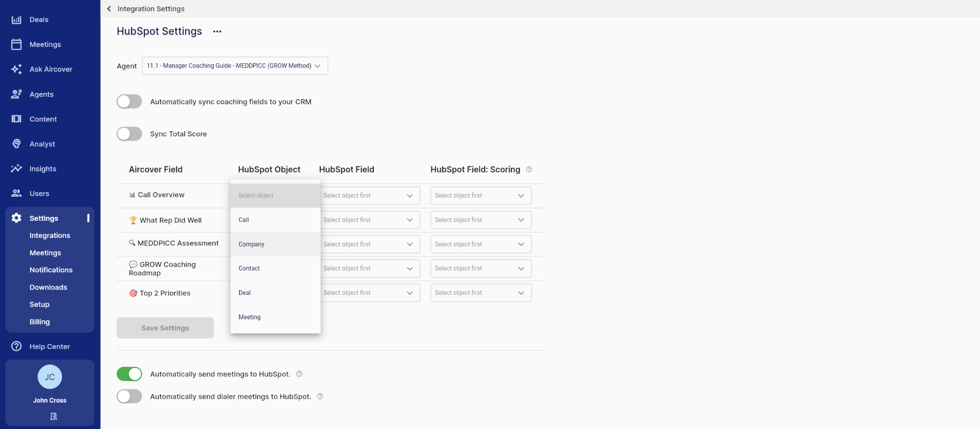Screen dimensions: 980x429
Task: Click the Help Center question mark icon
Action: coord(16,346)
